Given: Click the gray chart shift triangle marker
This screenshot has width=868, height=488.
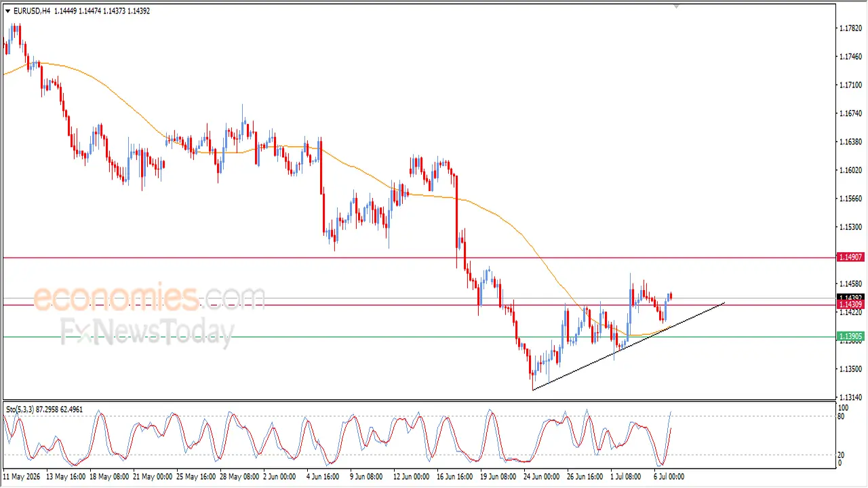Looking at the screenshot, I should 675,7.
